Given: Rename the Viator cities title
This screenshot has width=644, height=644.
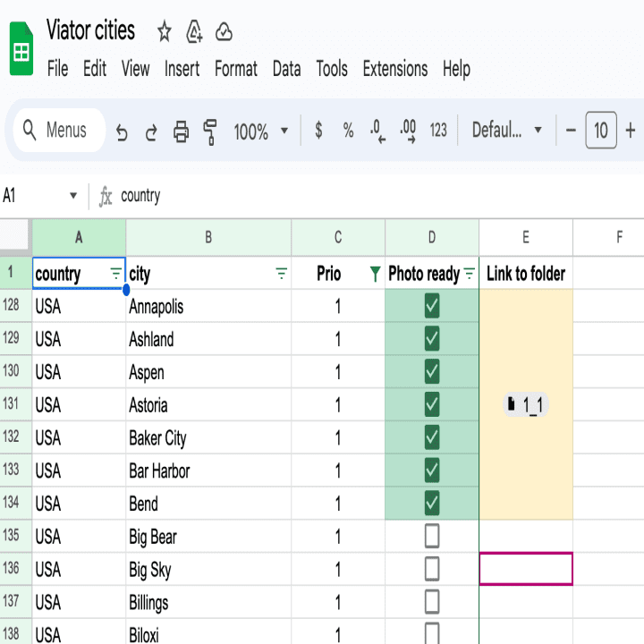Looking at the screenshot, I should click(90, 30).
